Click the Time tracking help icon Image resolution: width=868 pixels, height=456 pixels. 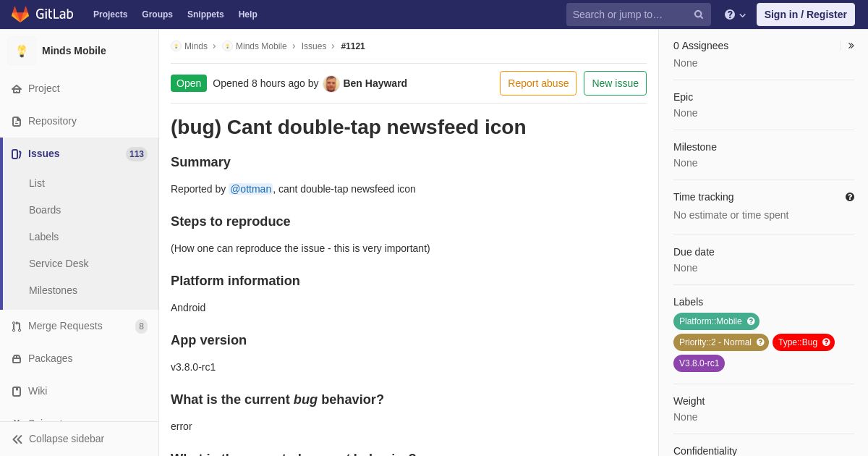tap(850, 197)
